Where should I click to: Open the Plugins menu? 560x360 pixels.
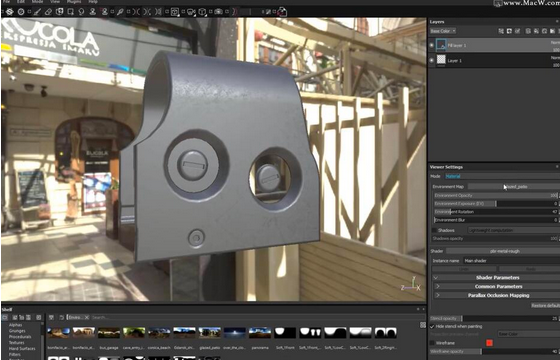tap(74, 2)
